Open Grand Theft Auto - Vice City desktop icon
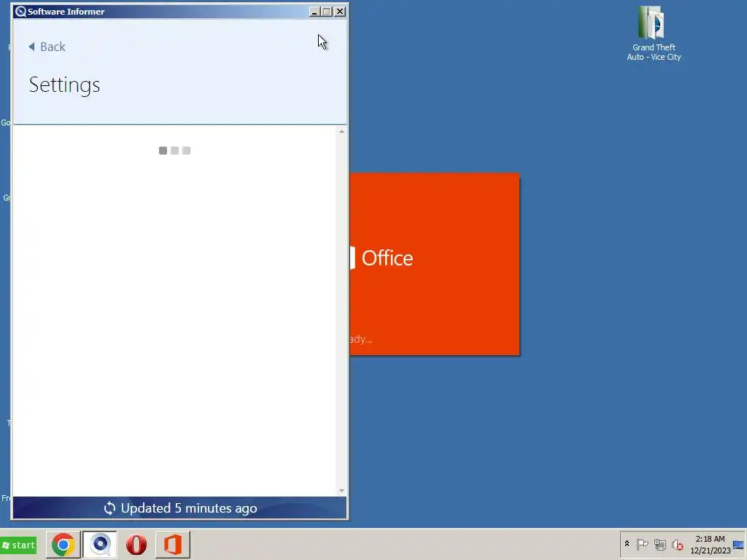Viewport: 747px width, 560px height. click(x=654, y=34)
